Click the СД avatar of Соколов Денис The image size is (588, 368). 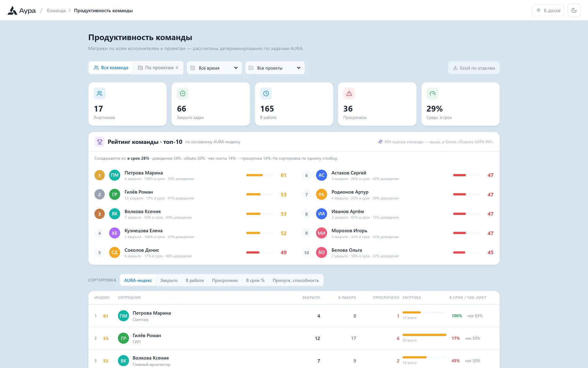point(115,253)
